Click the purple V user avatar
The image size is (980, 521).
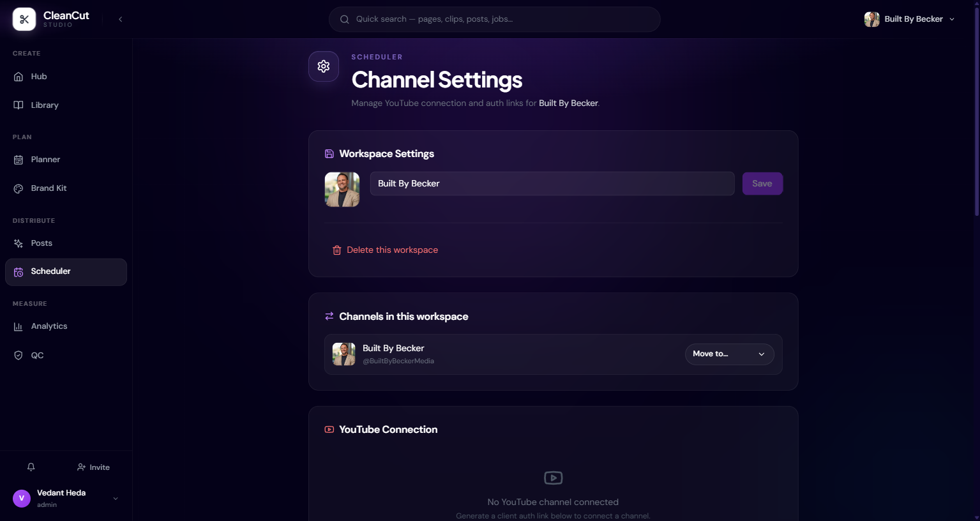pyautogui.click(x=22, y=498)
